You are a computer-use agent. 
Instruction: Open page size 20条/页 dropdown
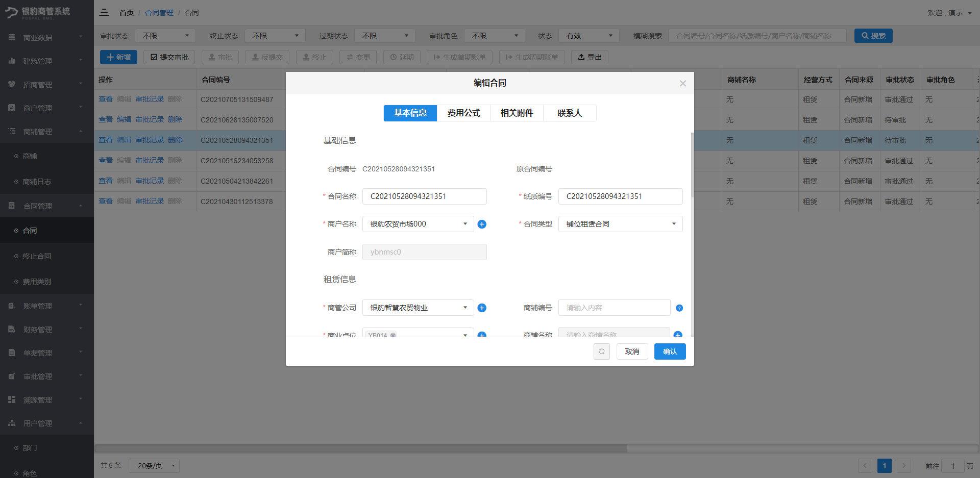pos(154,466)
